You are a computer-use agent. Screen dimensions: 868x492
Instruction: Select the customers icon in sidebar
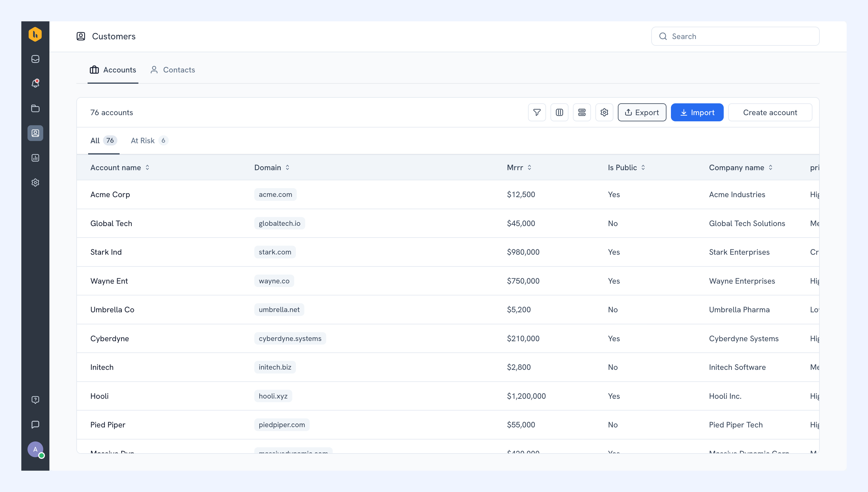click(x=35, y=133)
